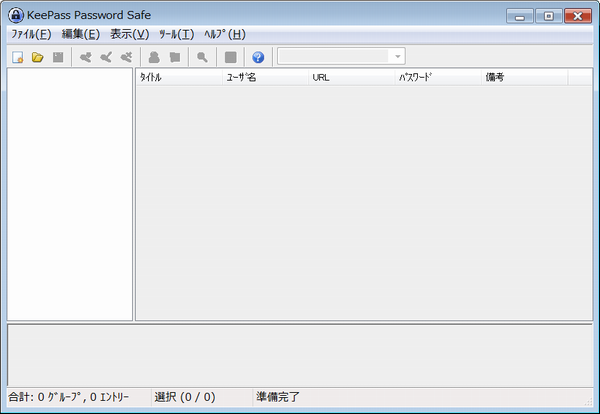Close the KeePass window
600x414 pixels.
click(578, 16)
